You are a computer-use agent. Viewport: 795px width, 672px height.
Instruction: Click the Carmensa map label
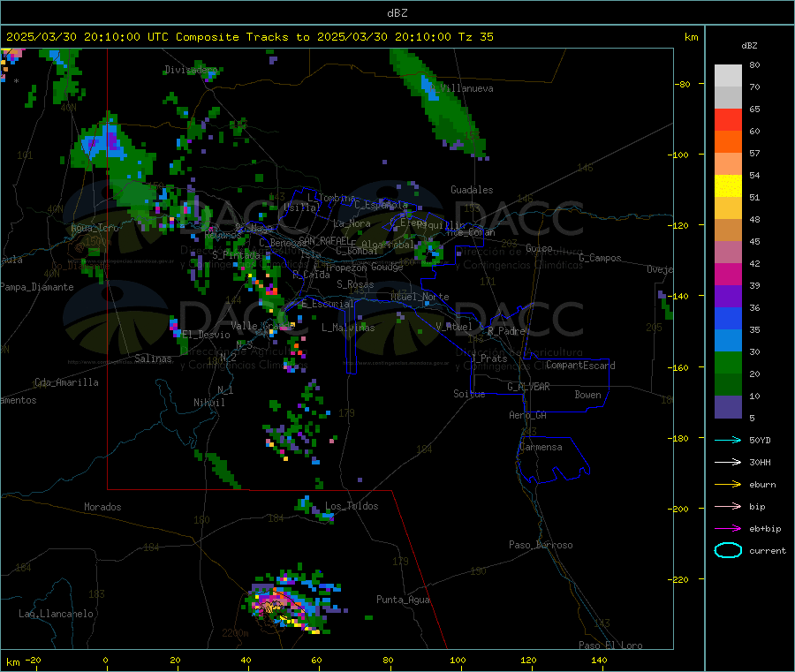[541, 447]
